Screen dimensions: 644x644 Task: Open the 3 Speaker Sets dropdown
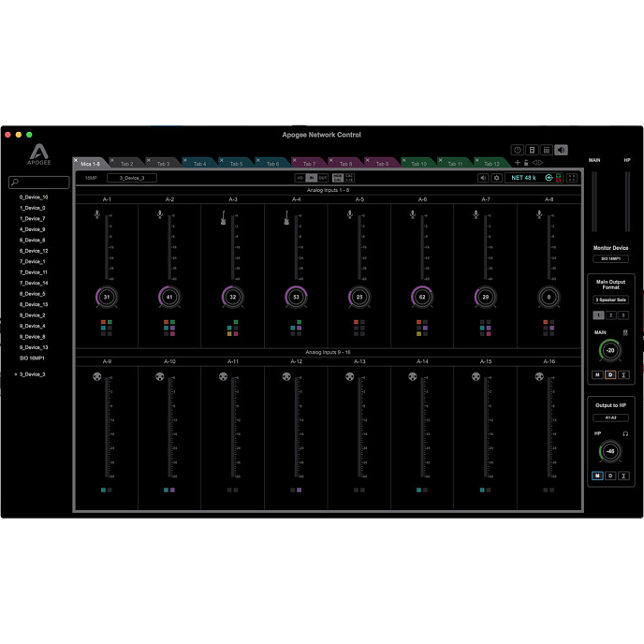pos(610,300)
